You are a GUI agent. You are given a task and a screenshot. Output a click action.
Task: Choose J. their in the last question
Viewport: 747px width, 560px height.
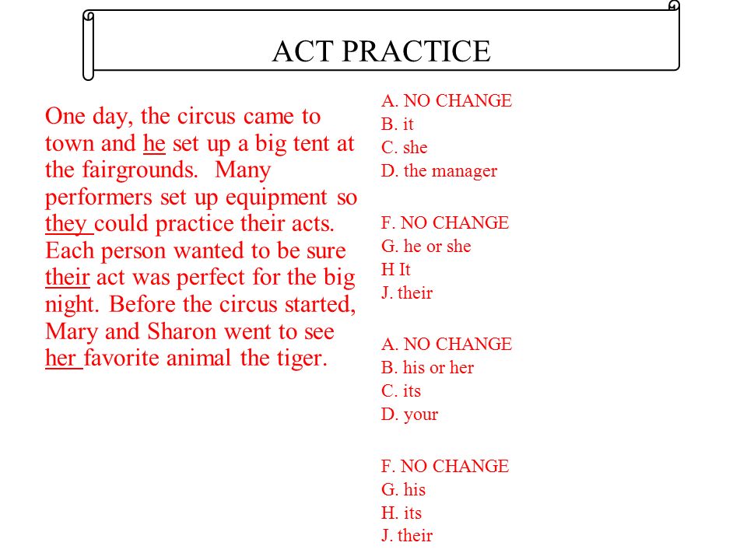407,536
